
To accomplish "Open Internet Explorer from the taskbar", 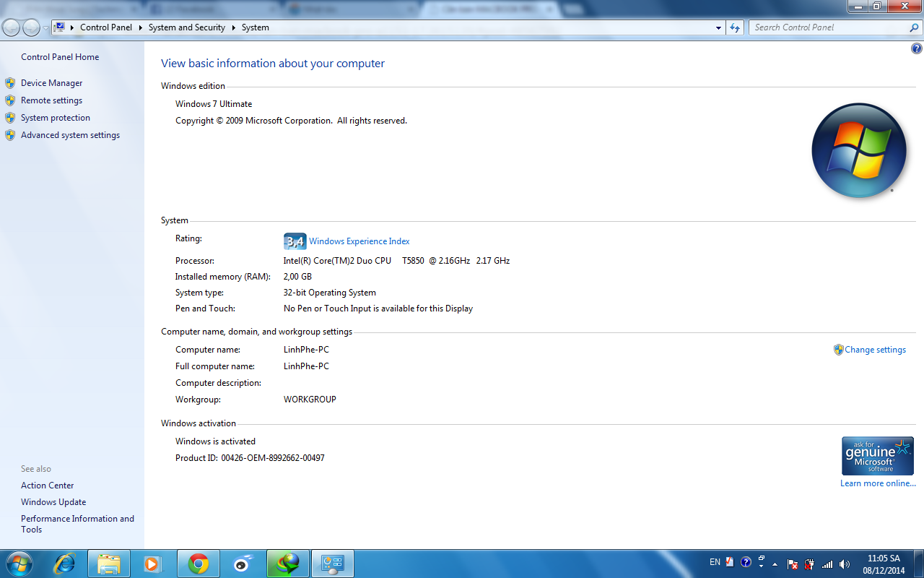I will [64, 564].
